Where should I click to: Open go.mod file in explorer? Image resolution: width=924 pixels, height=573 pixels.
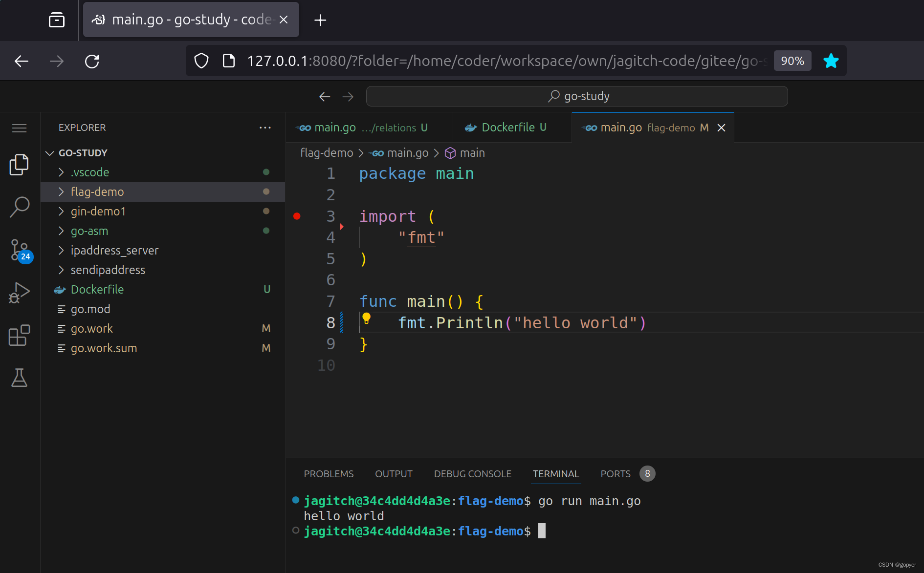pyautogui.click(x=163, y=309)
